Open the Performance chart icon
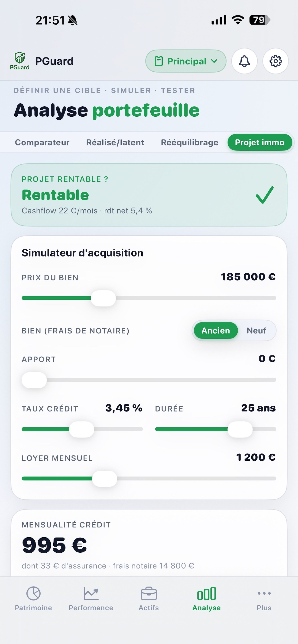This screenshot has height=644, width=298. [x=91, y=593]
